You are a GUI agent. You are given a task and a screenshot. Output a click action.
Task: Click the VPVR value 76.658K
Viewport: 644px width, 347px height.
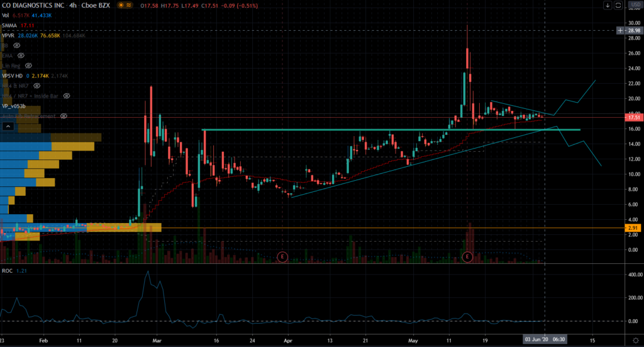pos(50,36)
